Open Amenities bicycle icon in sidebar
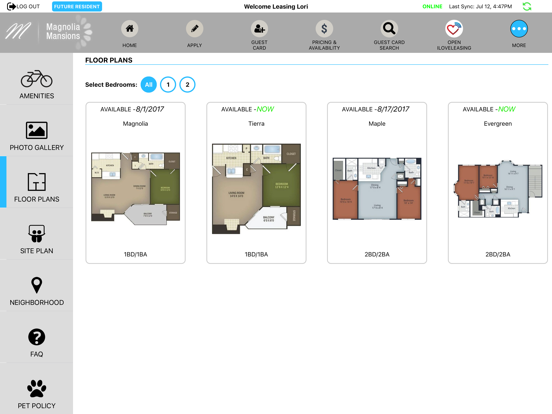The height and width of the screenshot is (414, 552). click(37, 78)
